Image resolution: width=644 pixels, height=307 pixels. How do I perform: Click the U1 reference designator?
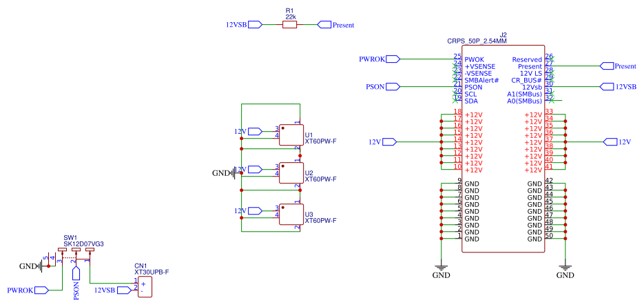click(x=309, y=135)
